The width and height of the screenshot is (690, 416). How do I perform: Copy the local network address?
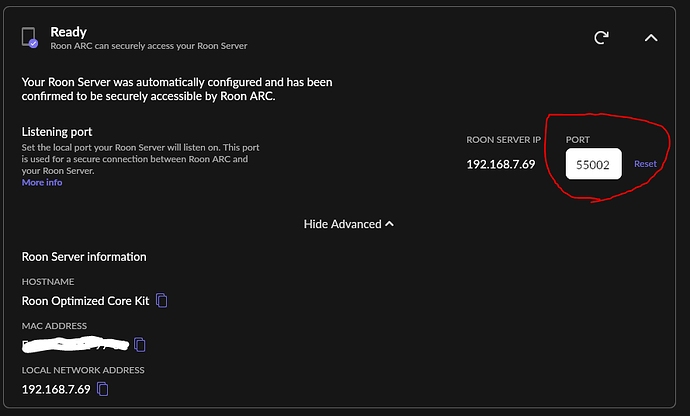tap(103, 389)
